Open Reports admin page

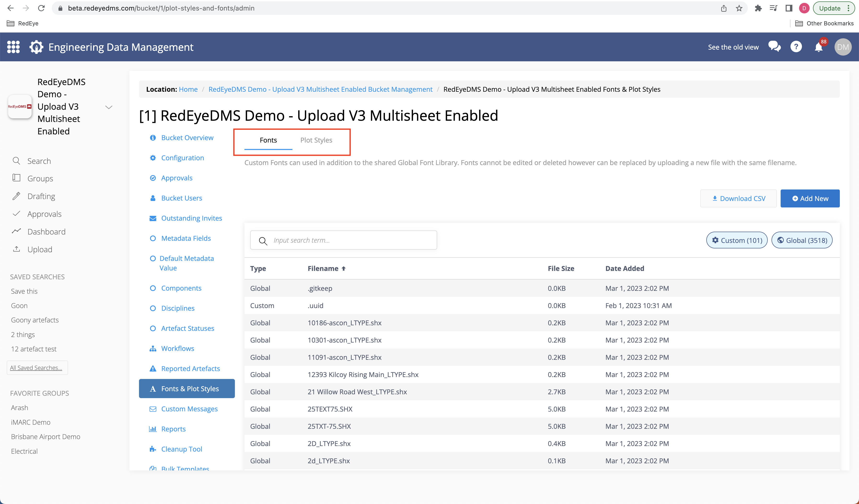point(173,429)
